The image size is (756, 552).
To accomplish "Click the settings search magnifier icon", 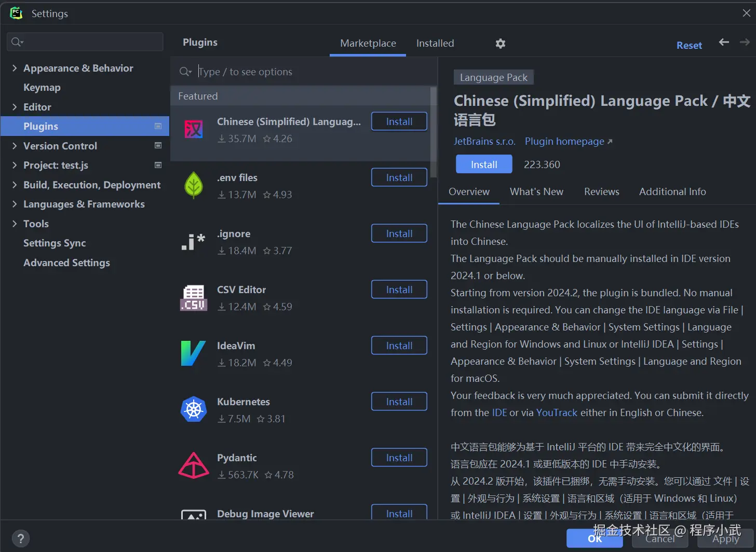I will coord(17,42).
